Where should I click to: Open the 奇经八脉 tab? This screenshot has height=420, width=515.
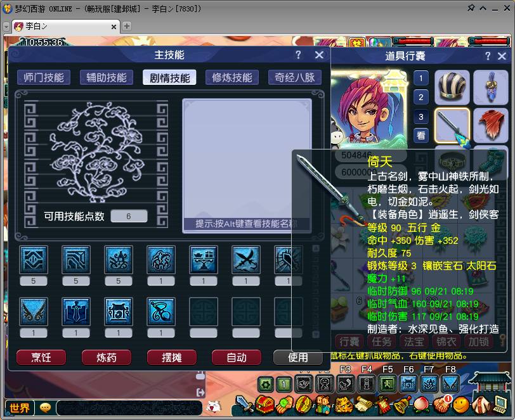[x=295, y=77]
